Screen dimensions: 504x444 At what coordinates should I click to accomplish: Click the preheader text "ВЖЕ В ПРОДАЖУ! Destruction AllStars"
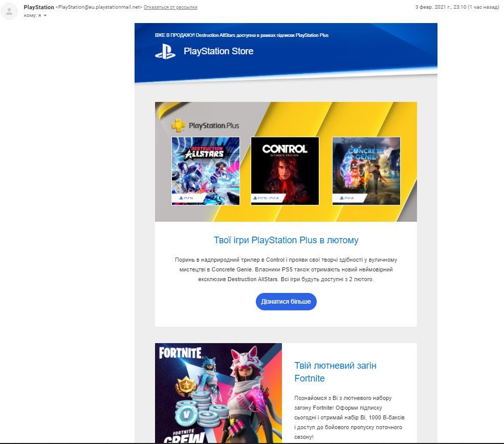[195, 35]
